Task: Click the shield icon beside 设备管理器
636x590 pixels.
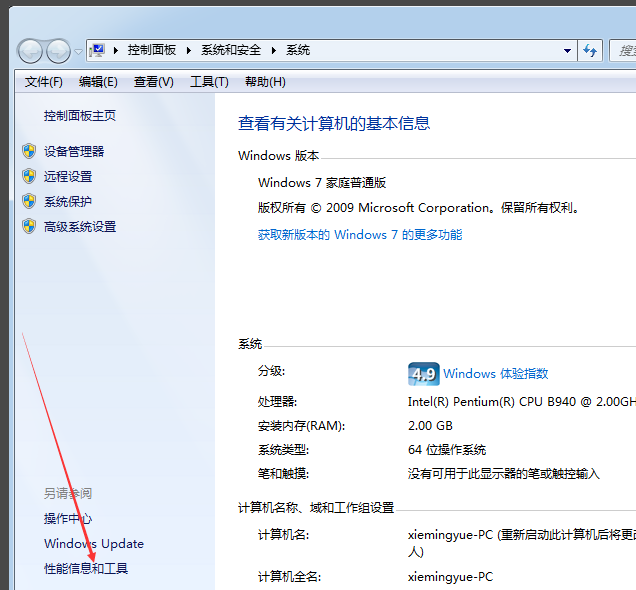Action: pyautogui.click(x=29, y=152)
